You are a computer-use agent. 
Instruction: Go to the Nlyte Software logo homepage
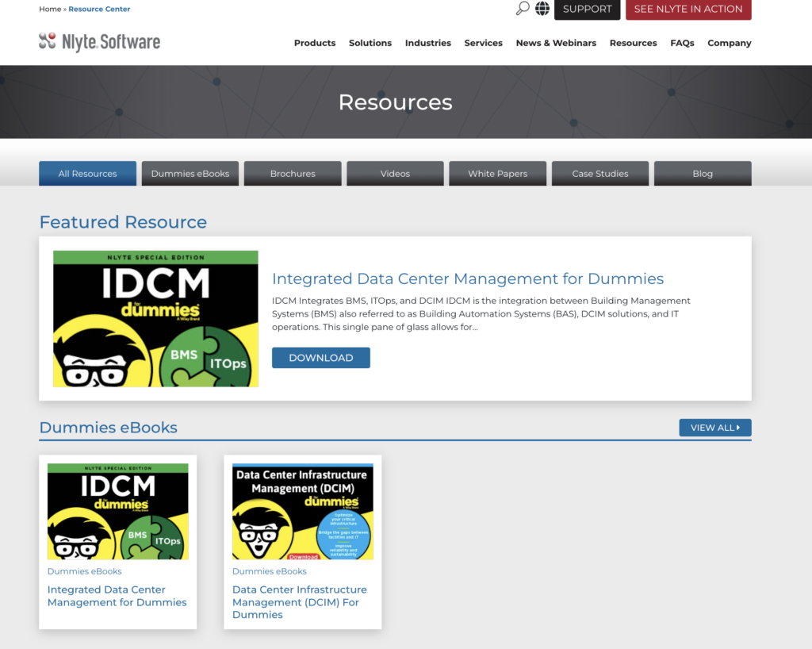[x=99, y=42]
